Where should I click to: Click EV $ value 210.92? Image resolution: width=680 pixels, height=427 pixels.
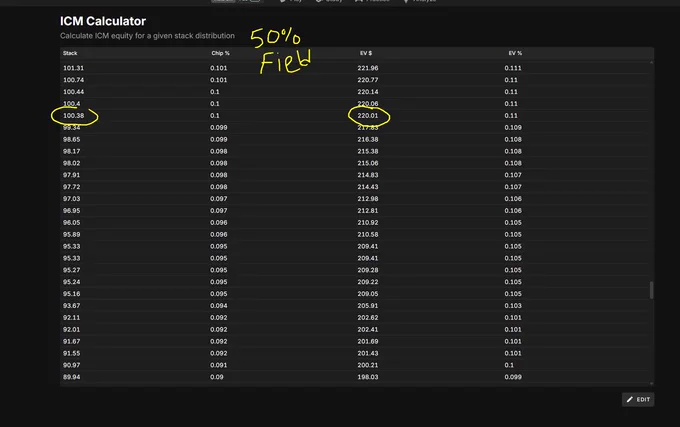[x=368, y=222]
